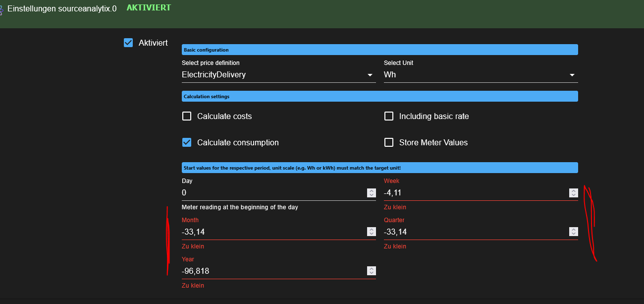Select the Month start value input
This screenshot has height=304, width=644.
pyautogui.click(x=272, y=232)
